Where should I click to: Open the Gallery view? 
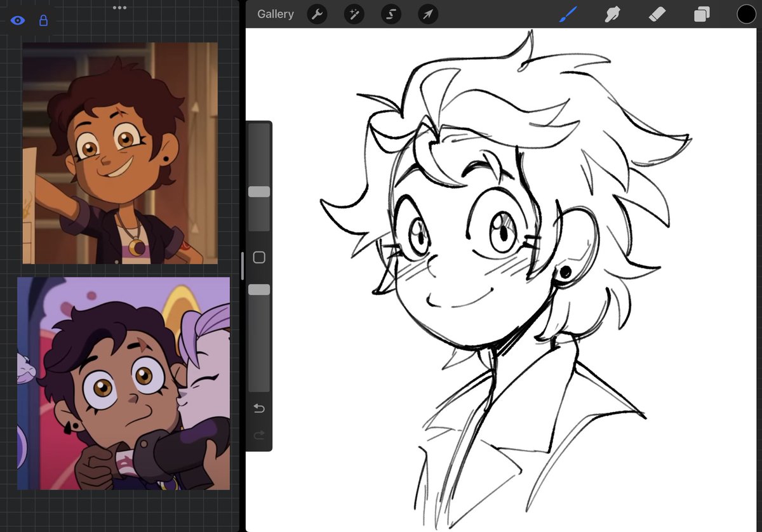pyautogui.click(x=276, y=14)
